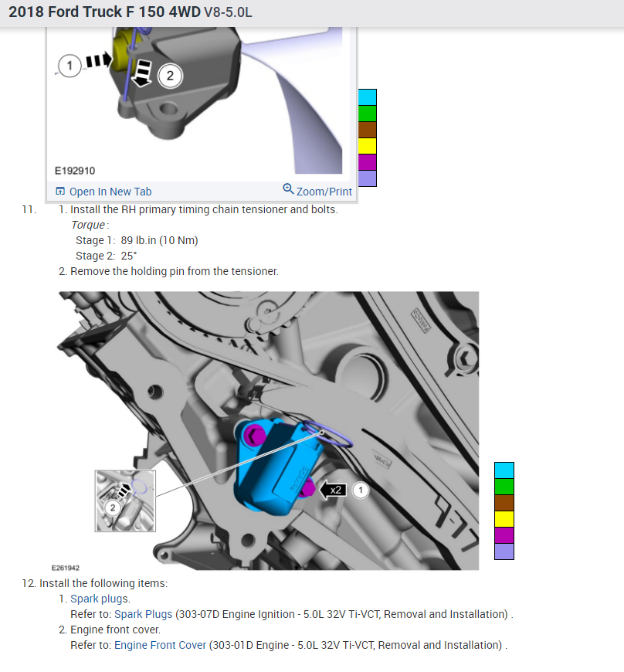Select yellow swatch beside the E261942 image
Screen dimensions: 624x672
(504, 519)
